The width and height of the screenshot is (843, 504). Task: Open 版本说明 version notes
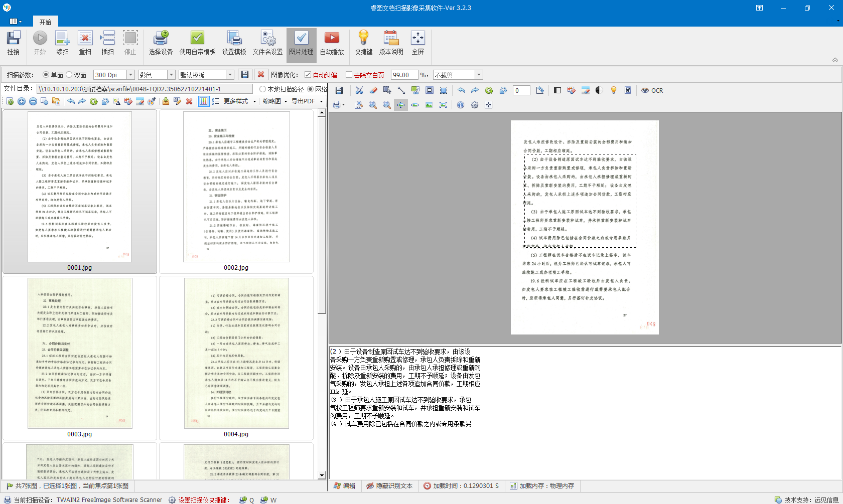pos(391,43)
